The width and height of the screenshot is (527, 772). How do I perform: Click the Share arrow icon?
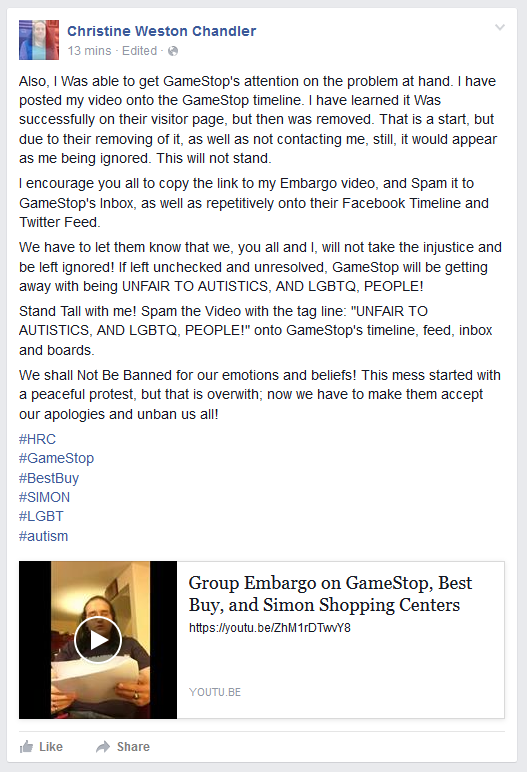coord(103,747)
